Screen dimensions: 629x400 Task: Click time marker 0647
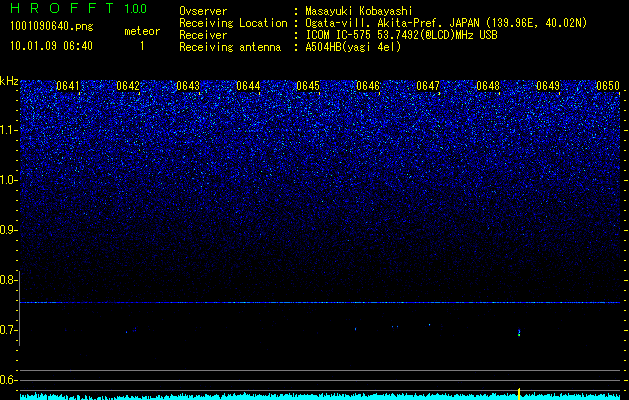coord(428,86)
